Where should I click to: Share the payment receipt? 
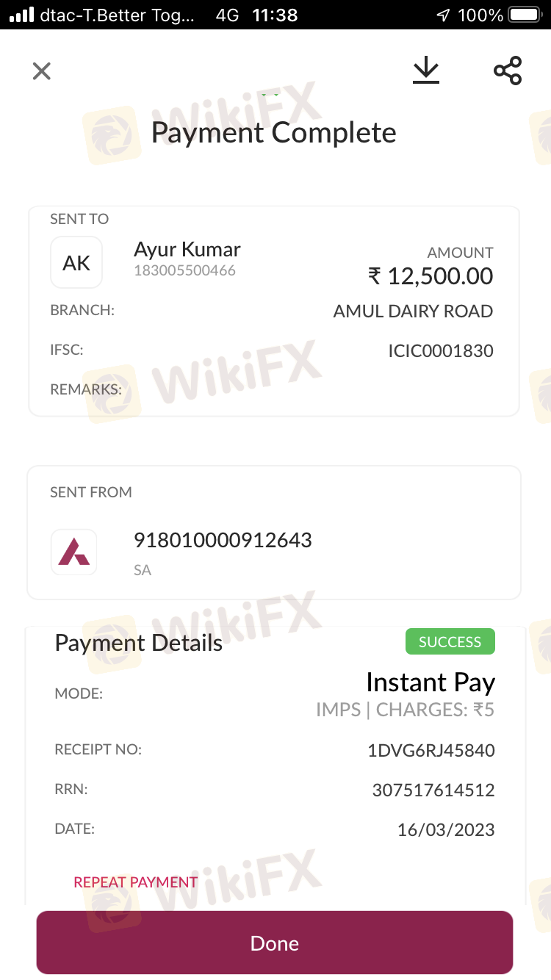coord(508,71)
